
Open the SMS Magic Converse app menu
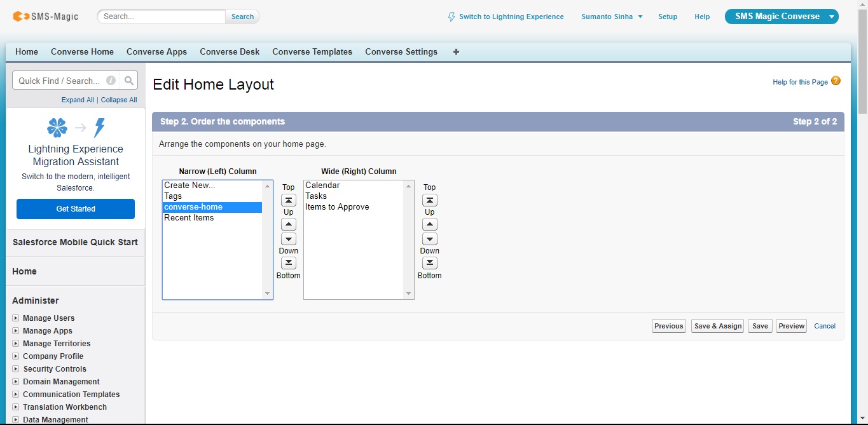click(x=782, y=17)
